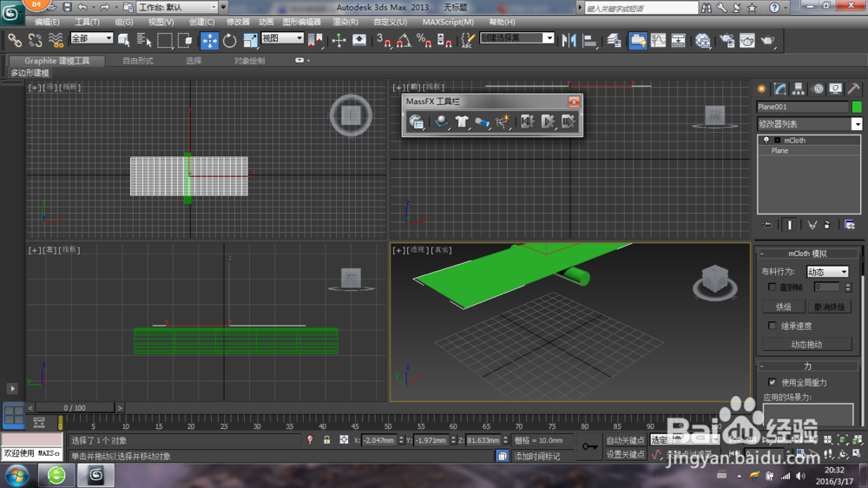The height and width of the screenshot is (488, 868).
Task: Open the 修改器 menu
Action: [x=238, y=23]
